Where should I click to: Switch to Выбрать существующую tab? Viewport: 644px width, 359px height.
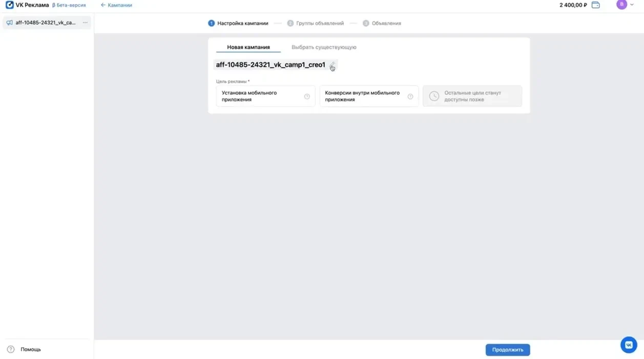(324, 47)
